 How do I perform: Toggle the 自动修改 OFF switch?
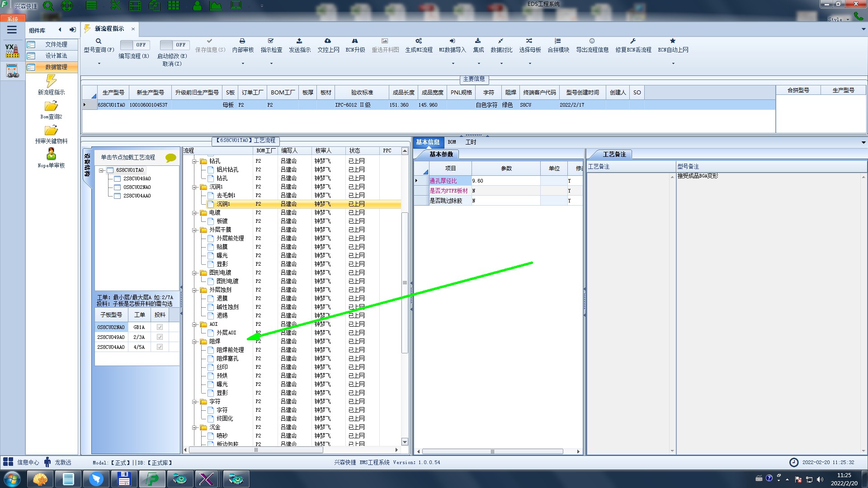174,45
